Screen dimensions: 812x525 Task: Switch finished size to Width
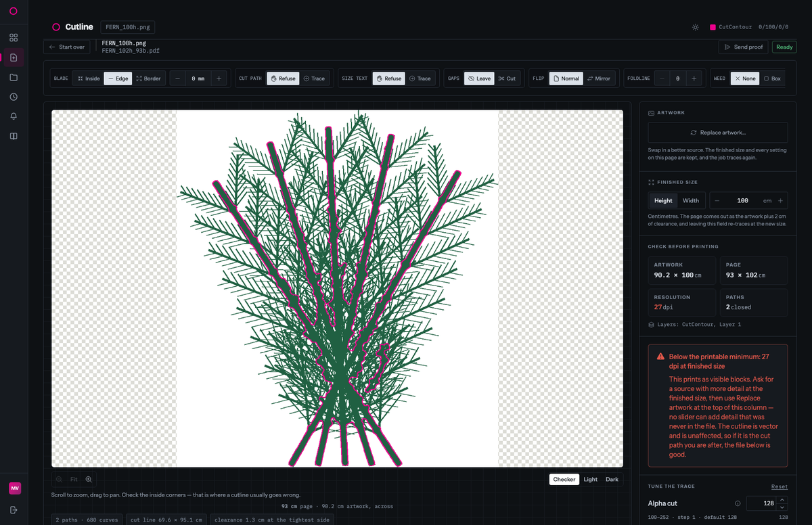[x=691, y=201]
